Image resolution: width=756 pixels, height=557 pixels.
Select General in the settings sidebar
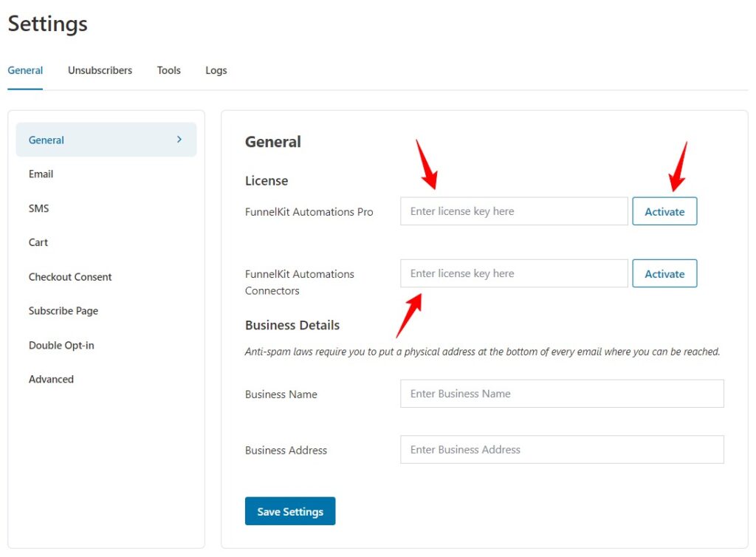pyautogui.click(x=106, y=140)
